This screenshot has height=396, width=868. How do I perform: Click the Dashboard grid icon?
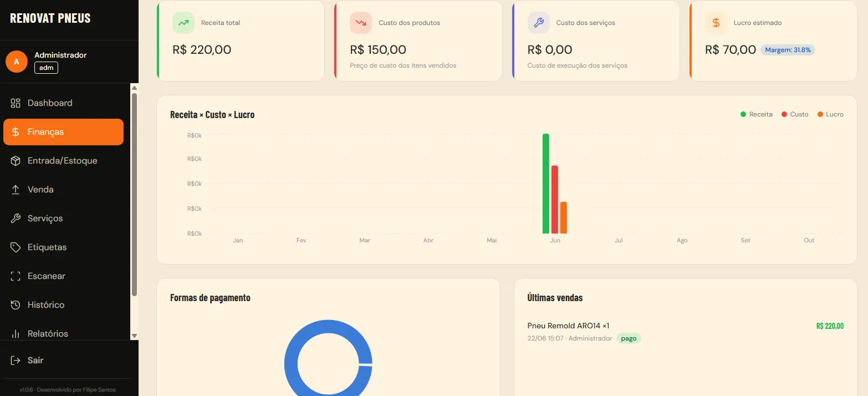[x=16, y=103]
